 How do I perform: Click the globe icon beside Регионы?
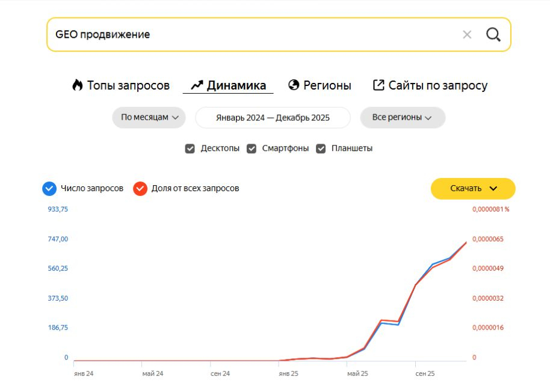tap(294, 85)
